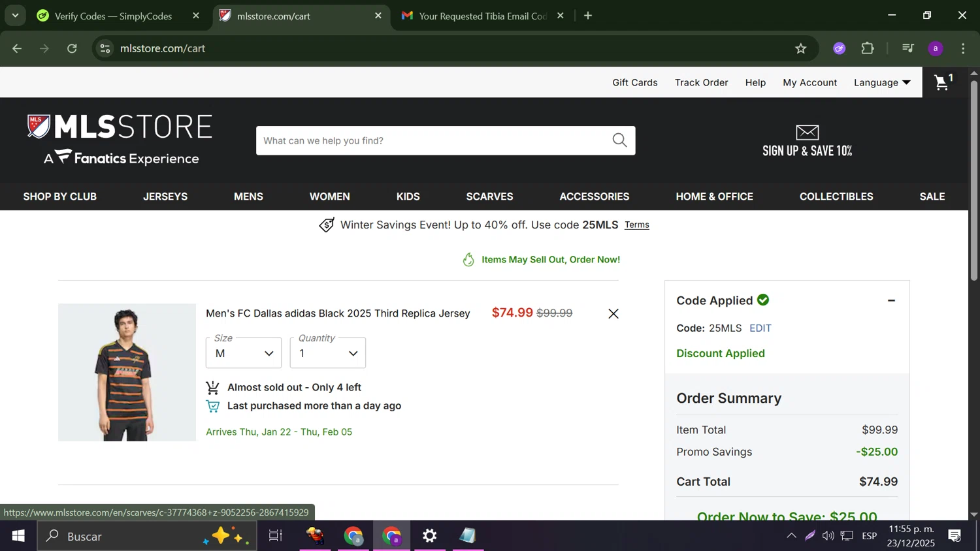Viewport: 980px width, 551px height.
Task: Click EDIT next to code 25MLS
Action: tap(760, 328)
